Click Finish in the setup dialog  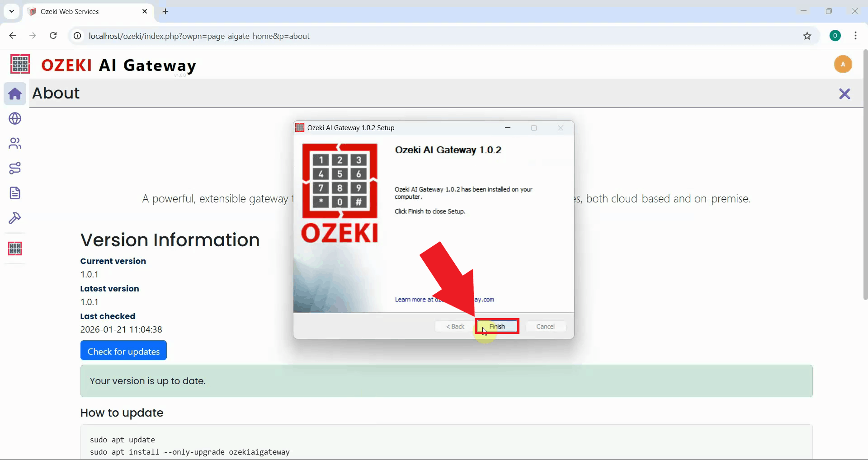497,326
